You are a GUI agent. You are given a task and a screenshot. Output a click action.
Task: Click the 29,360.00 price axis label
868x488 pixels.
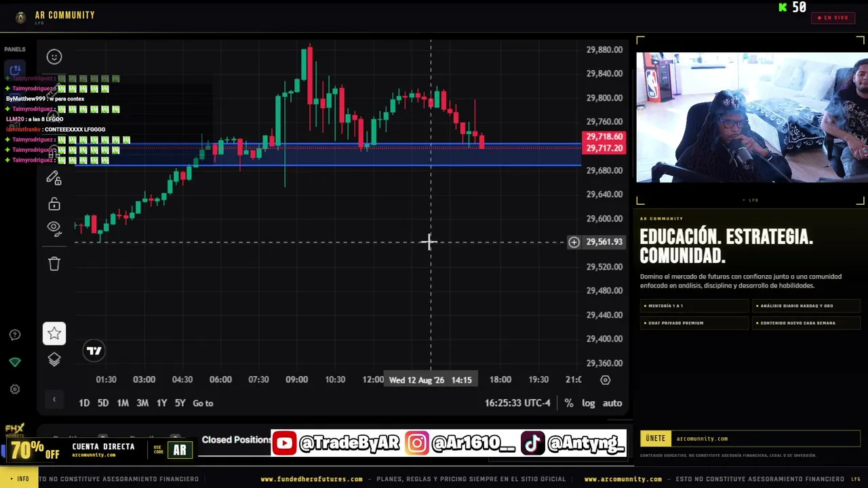click(604, 363)
